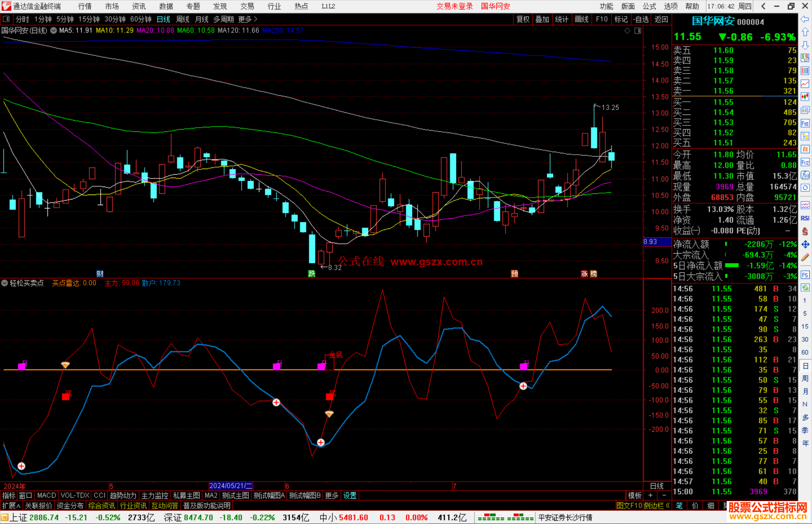
Task: Click the RSI indicator icon in sidebar
Action: tap(805, 218)
